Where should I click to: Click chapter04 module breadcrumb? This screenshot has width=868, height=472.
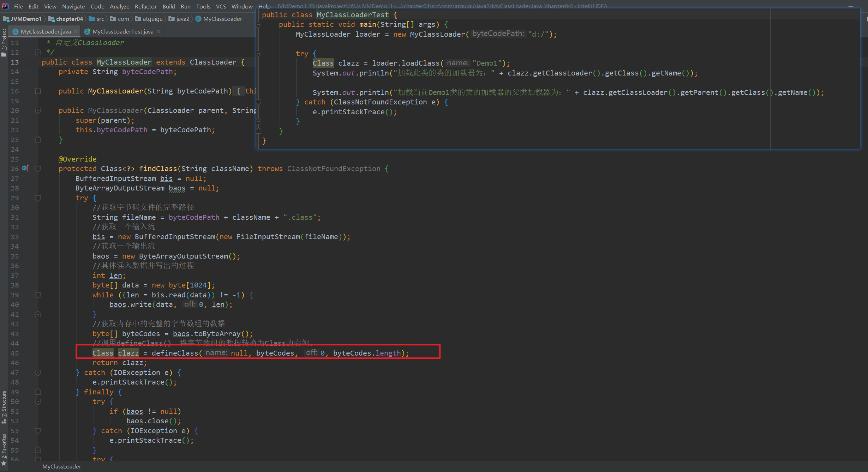coord(69,19)
